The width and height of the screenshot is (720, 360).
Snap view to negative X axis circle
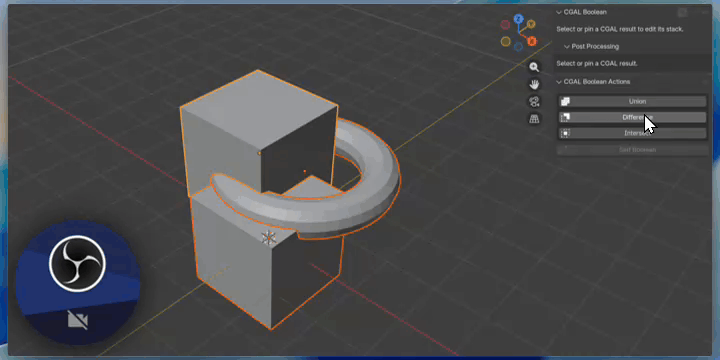(505, 24)
